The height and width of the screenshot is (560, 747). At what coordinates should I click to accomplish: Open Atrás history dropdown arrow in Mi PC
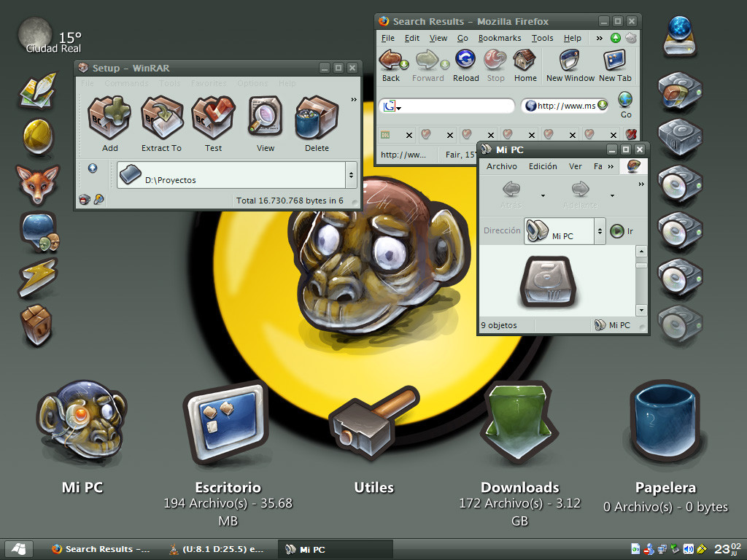click(543, 195)
